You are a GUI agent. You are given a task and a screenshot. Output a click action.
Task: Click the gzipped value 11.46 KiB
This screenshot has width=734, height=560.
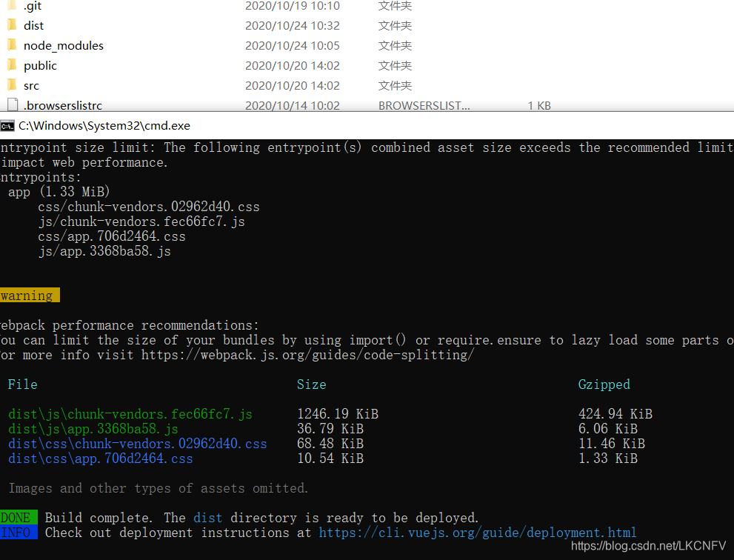point(611,444)
